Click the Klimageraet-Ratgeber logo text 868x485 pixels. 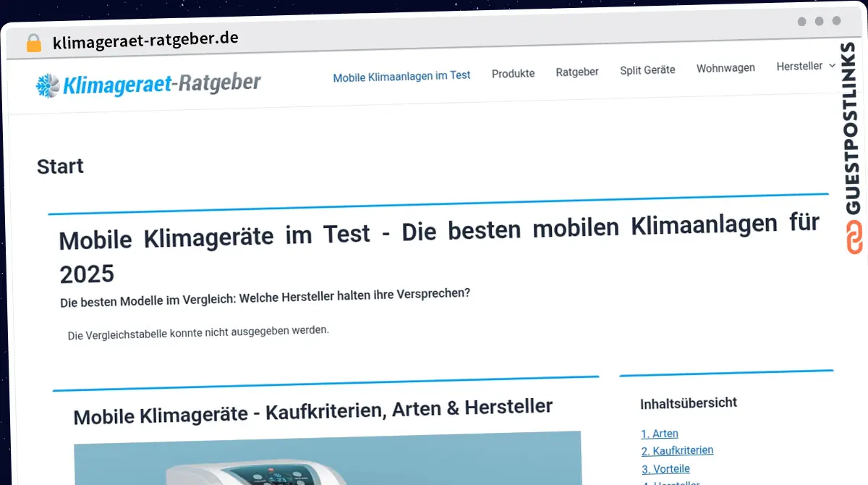pyautogui.click(x=161, y=84)
